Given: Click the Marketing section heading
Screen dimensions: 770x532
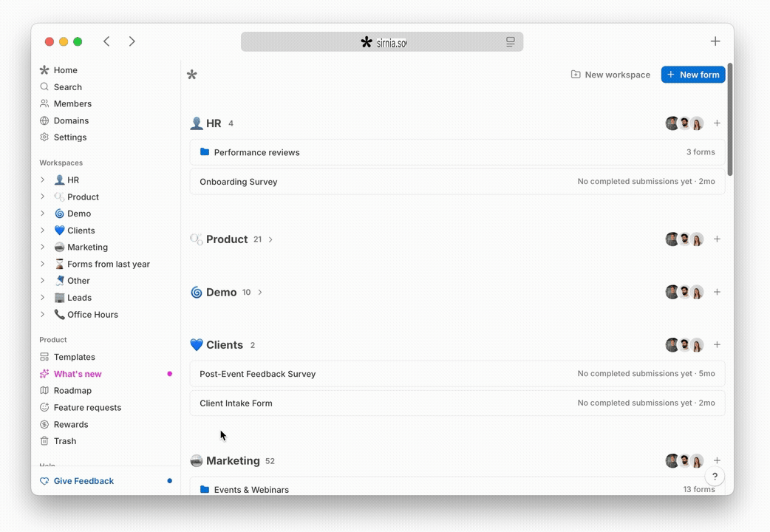Looking at the screenshot, I should point(233,461).
